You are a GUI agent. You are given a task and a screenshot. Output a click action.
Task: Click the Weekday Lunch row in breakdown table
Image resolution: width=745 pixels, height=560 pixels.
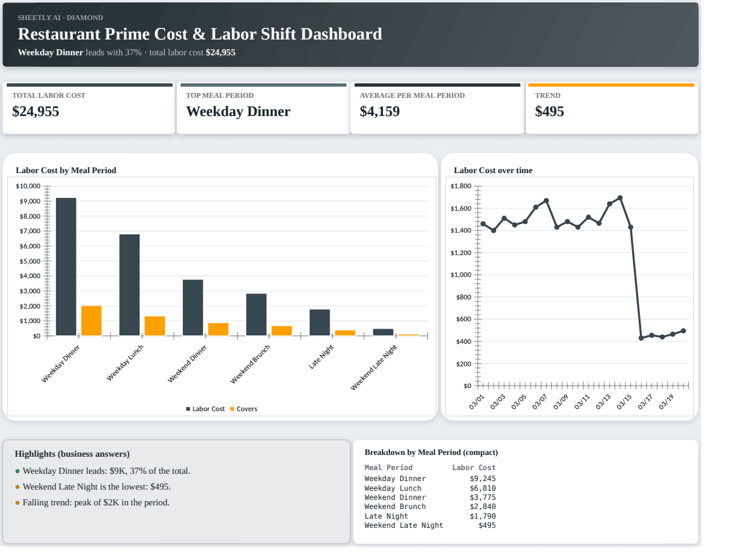(x=430, y=488)
